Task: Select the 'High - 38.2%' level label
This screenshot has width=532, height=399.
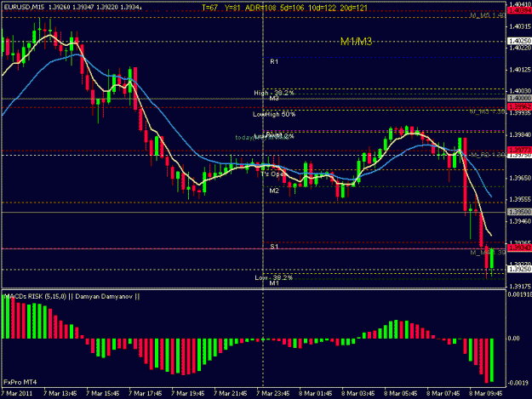Action: (274, 93)
